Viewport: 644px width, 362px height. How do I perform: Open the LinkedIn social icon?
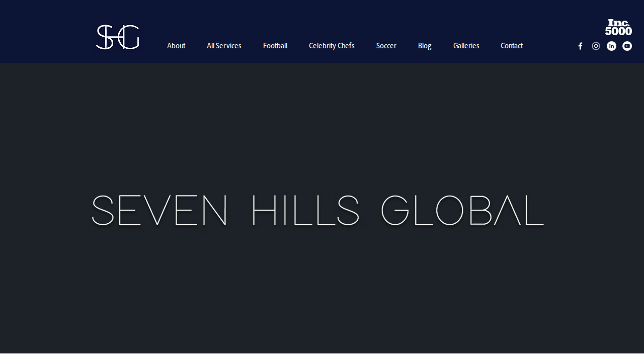coord(611,46)
